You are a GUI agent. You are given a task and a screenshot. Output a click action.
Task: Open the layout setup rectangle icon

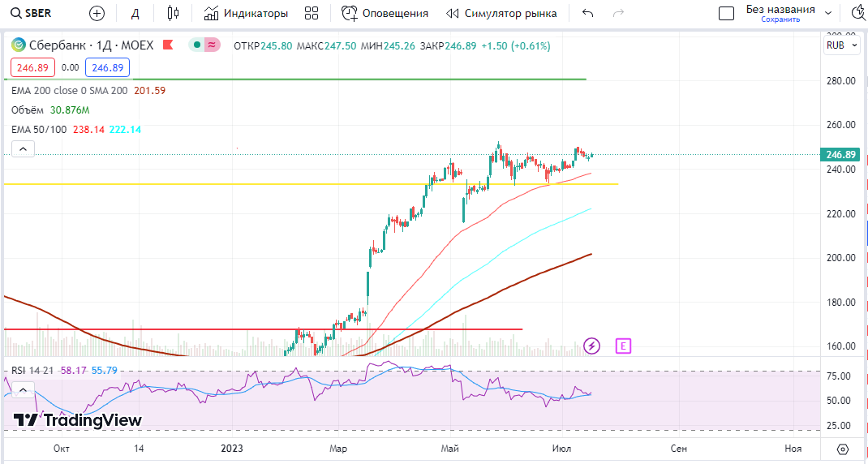tap(726, 13)
